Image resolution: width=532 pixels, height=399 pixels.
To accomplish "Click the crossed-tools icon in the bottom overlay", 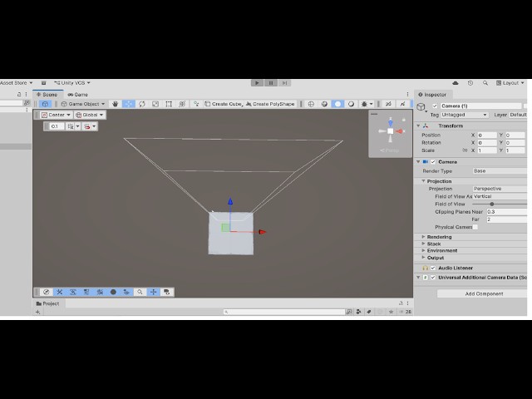I will (x=59, y=292).
